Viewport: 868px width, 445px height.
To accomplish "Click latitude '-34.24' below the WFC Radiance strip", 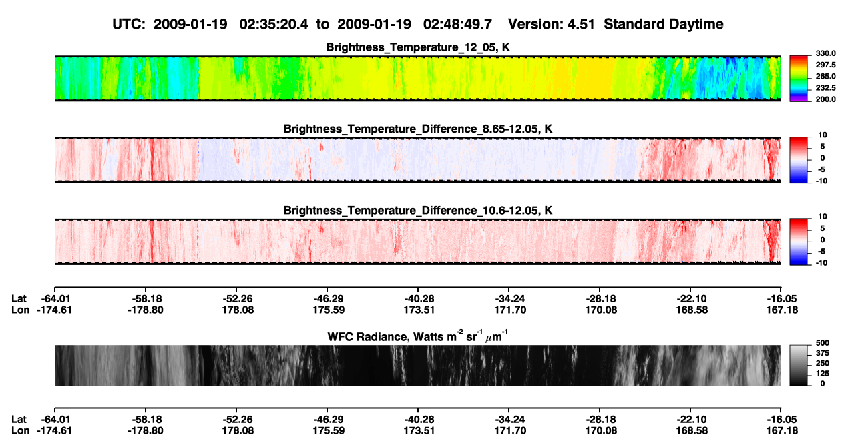I will tap(509, 419).
